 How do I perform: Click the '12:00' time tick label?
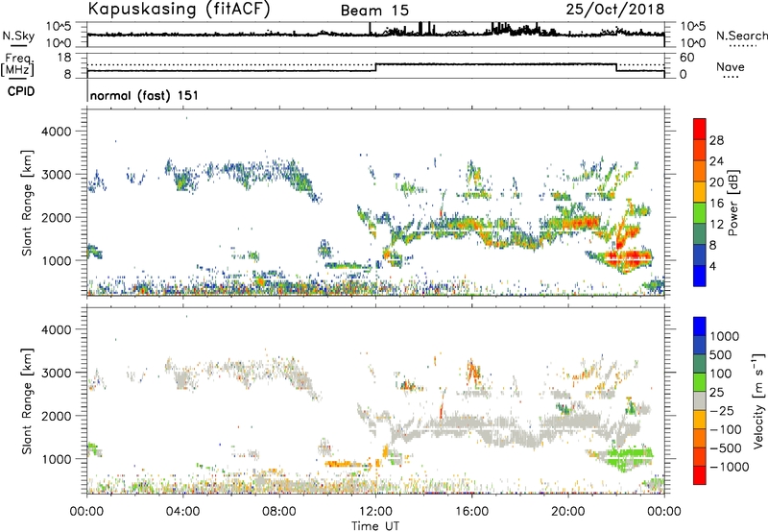[x=375, y=512]
